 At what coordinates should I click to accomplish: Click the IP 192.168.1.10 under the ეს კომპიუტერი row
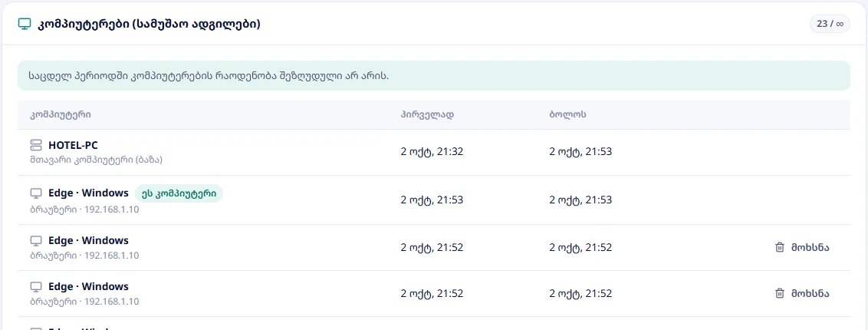tap(111, 210)
